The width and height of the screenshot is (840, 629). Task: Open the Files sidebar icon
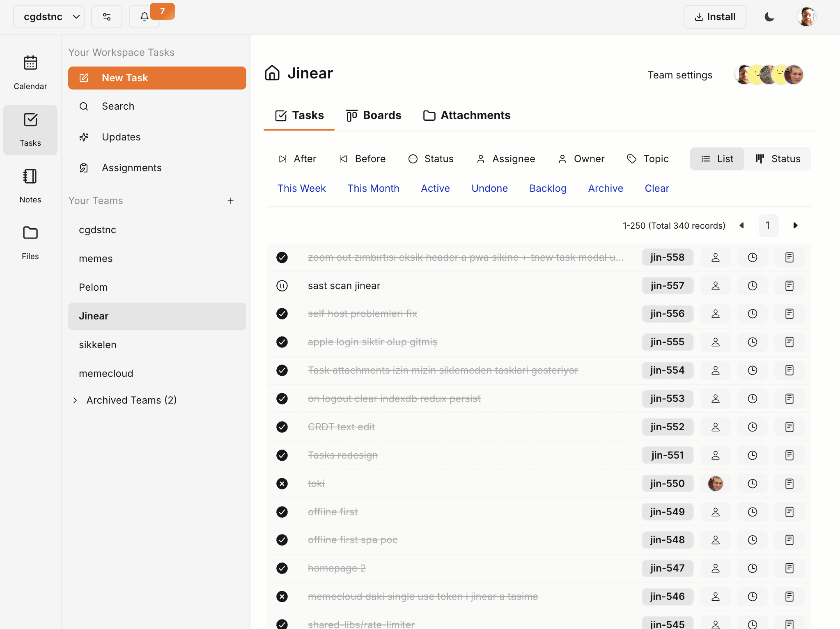[30, 243]
